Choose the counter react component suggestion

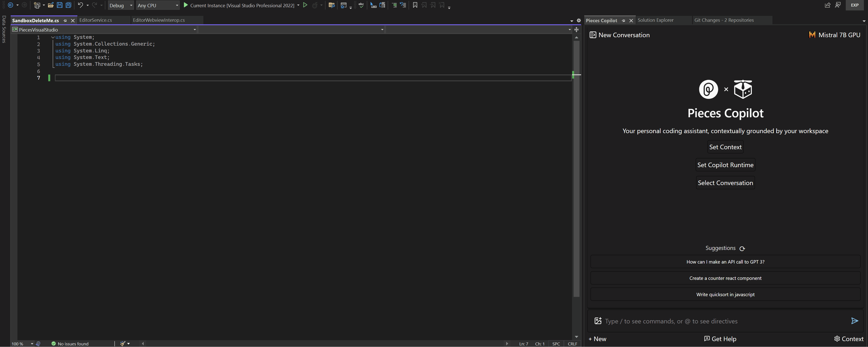tap(725, 278)
